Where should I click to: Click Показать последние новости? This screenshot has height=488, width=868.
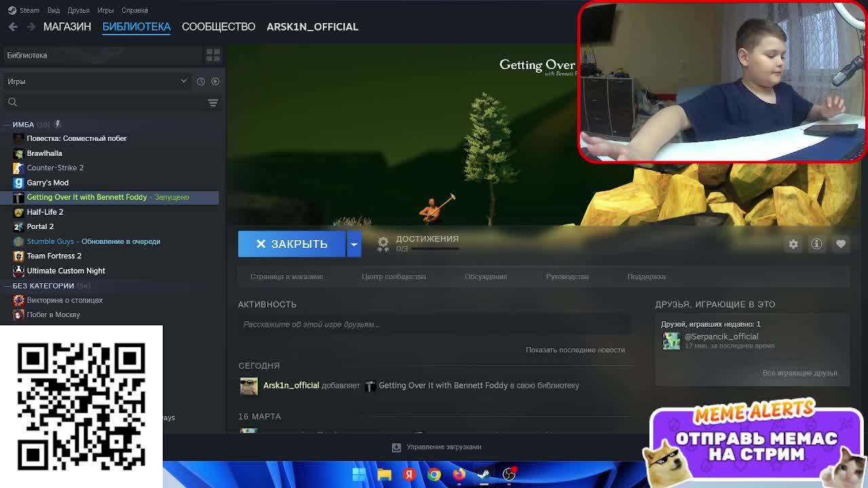click(x=575, y=350)
